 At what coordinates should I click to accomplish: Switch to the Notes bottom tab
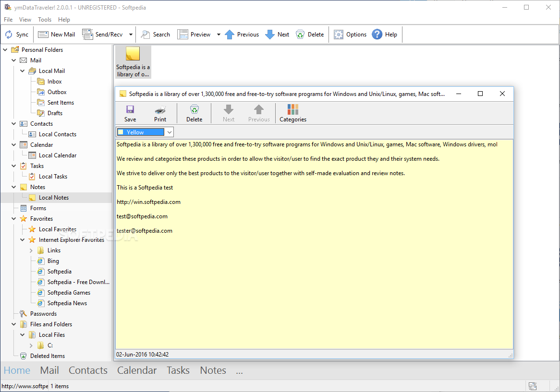click(x=213, y=370)
